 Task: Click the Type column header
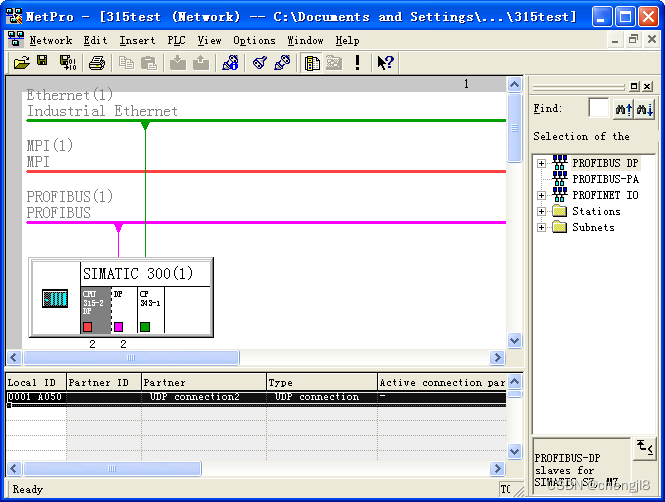[321, 382]
